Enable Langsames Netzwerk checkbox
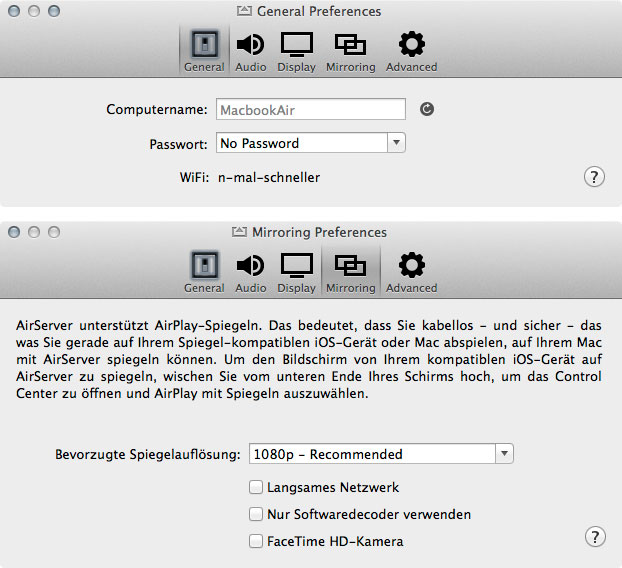Screen dimensions: 622x568 pos(256,487)
